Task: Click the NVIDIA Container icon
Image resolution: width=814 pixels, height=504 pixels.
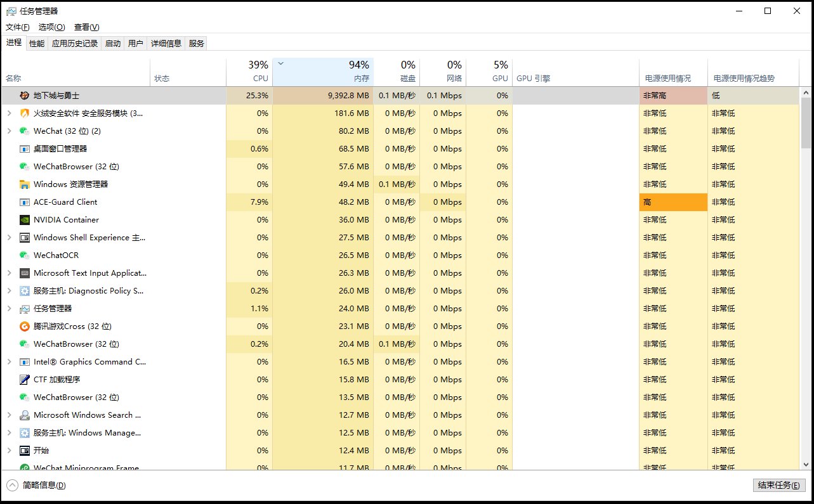Action: (x=24, y=219)
